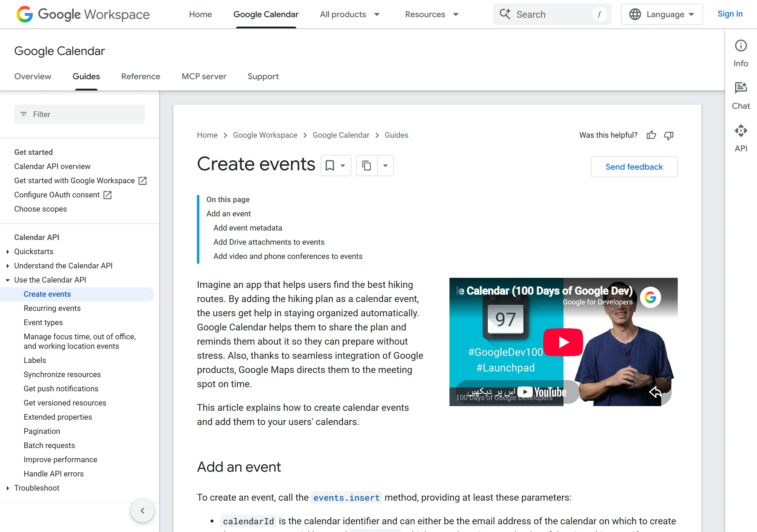Open Recurring events page

click(x=52, y=308)
